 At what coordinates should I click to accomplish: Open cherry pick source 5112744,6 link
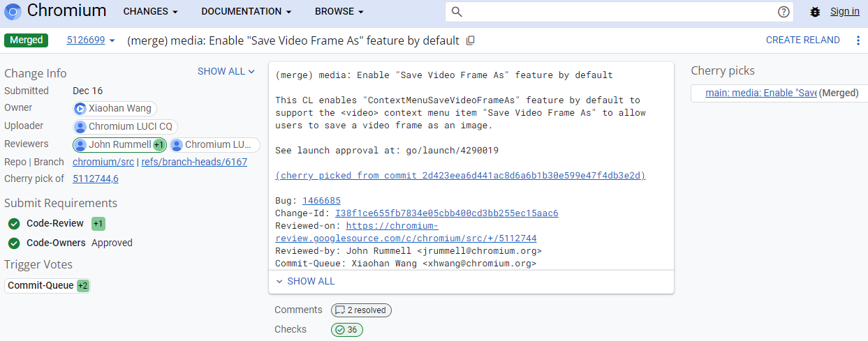click(x=96, y=179)
